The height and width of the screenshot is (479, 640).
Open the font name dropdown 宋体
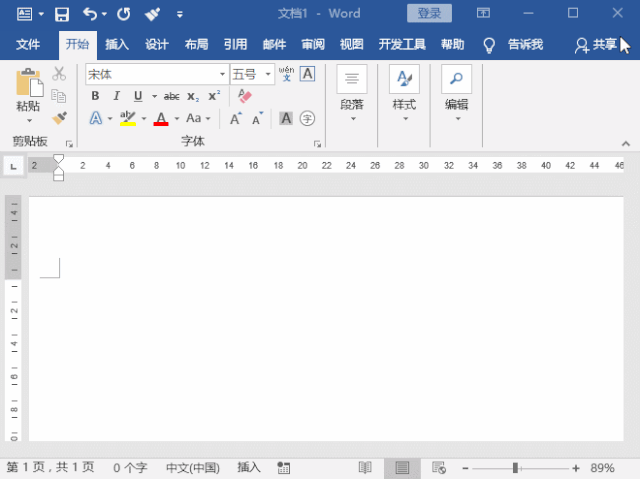pos(222,75)
